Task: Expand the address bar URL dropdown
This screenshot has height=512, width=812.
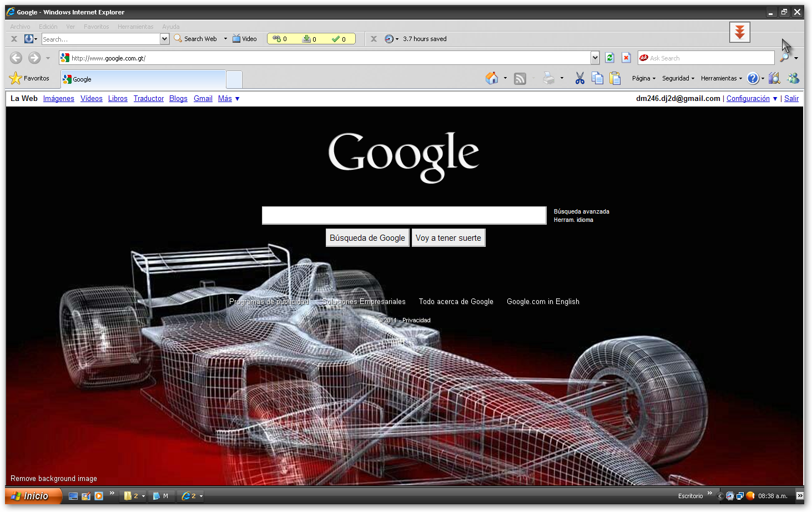Action: [595, 58]
